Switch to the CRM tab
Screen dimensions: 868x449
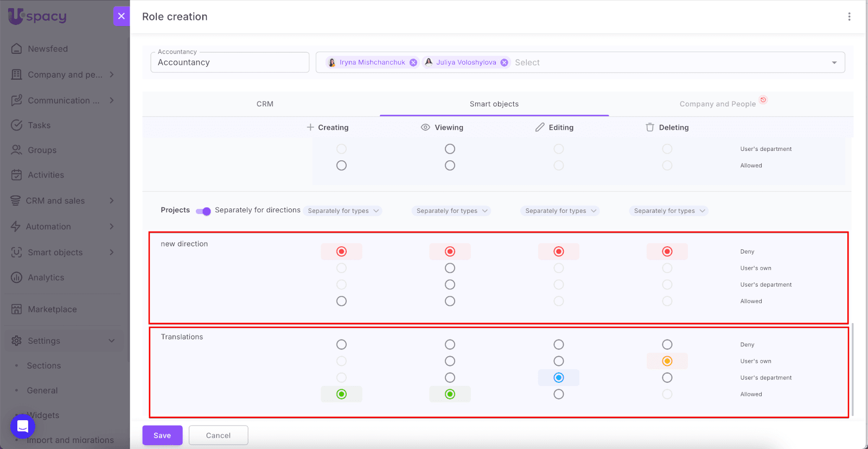[x=265, y=104]
